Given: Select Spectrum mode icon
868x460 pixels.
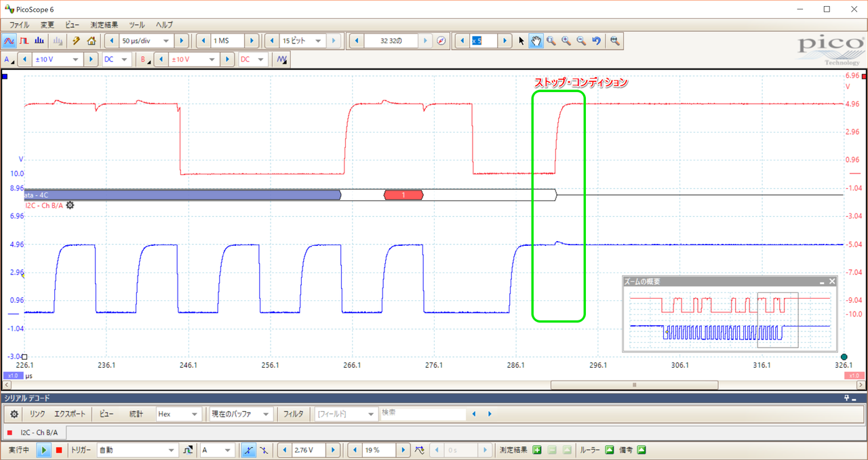Looking at the screenshot, I should [x=39, y=41].
